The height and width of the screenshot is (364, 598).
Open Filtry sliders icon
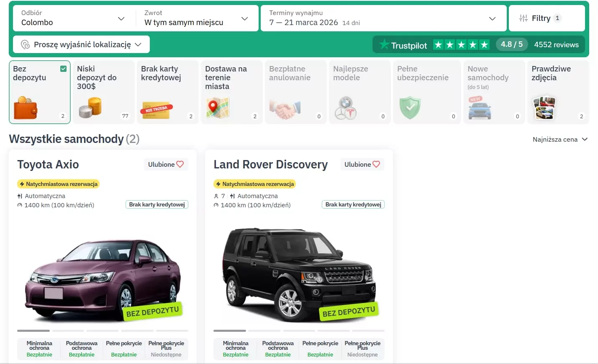[x=523, y=18]
